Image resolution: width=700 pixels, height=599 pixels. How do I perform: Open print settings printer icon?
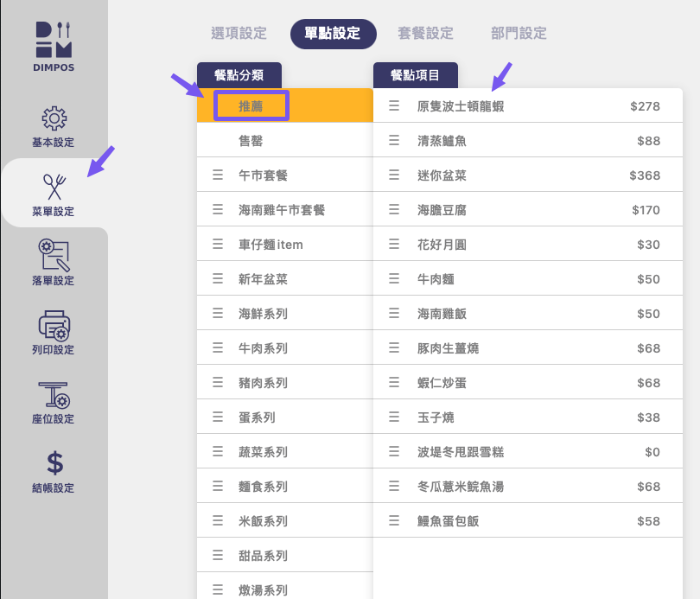(x=54, y=324)
